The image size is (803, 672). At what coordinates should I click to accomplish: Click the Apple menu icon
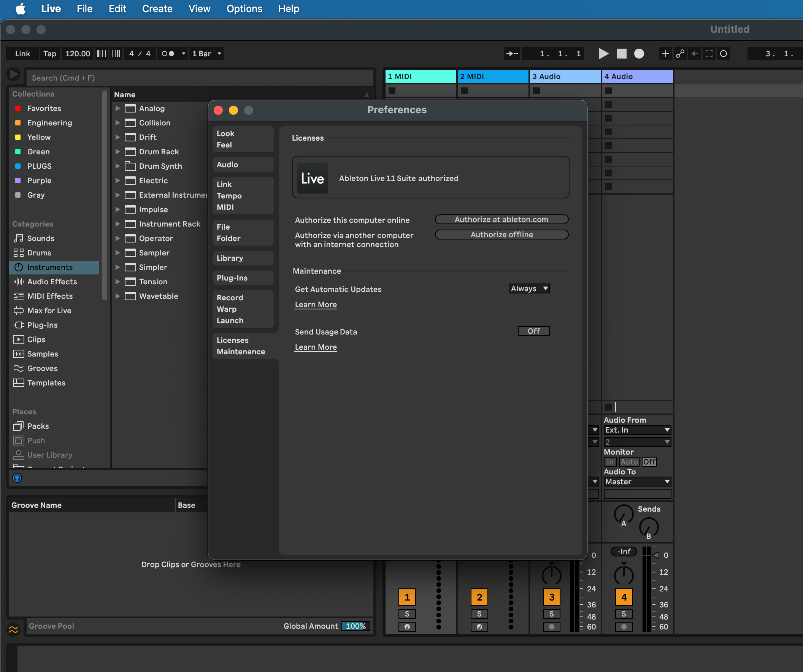pos(21,9)
